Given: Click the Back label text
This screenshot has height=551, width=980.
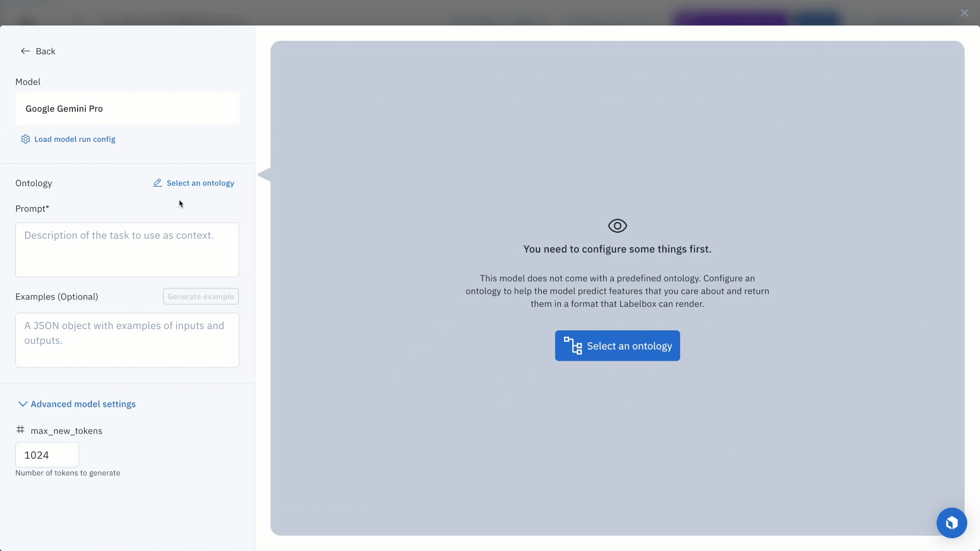Looking at the screenshot, I should [45, 51].
